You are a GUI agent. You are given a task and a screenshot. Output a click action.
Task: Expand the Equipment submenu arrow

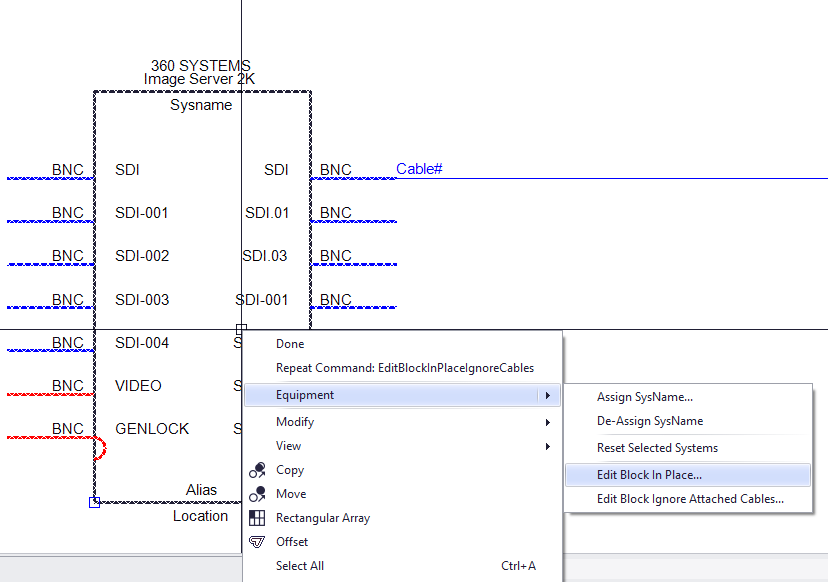click(x=548, y=395)
